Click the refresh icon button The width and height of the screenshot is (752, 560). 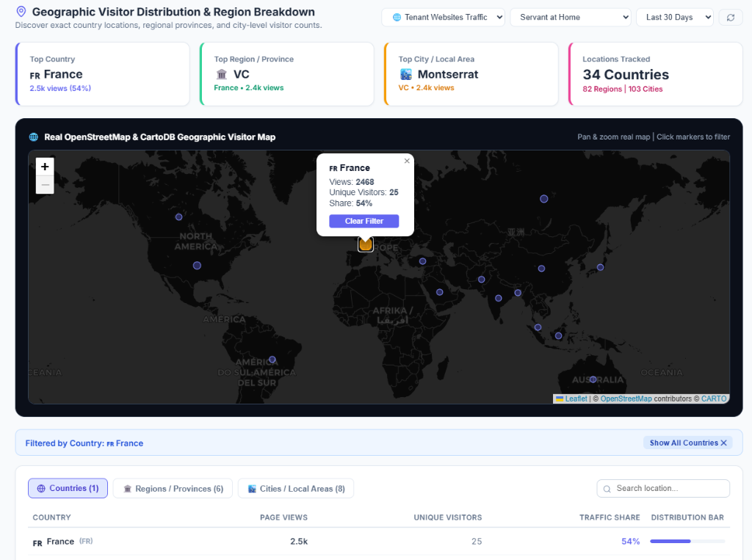coord(731,18)
